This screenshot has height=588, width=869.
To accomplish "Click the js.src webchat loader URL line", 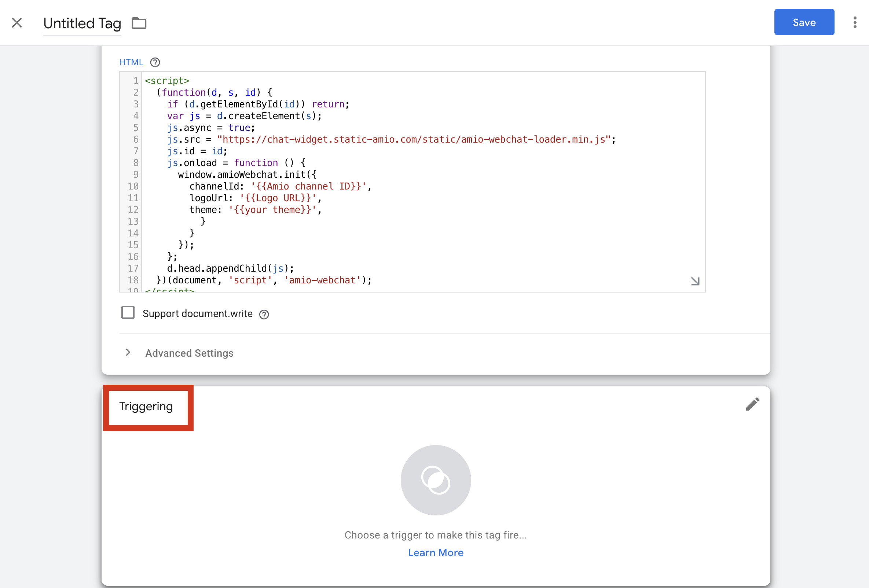I will (x=391, y=139).
